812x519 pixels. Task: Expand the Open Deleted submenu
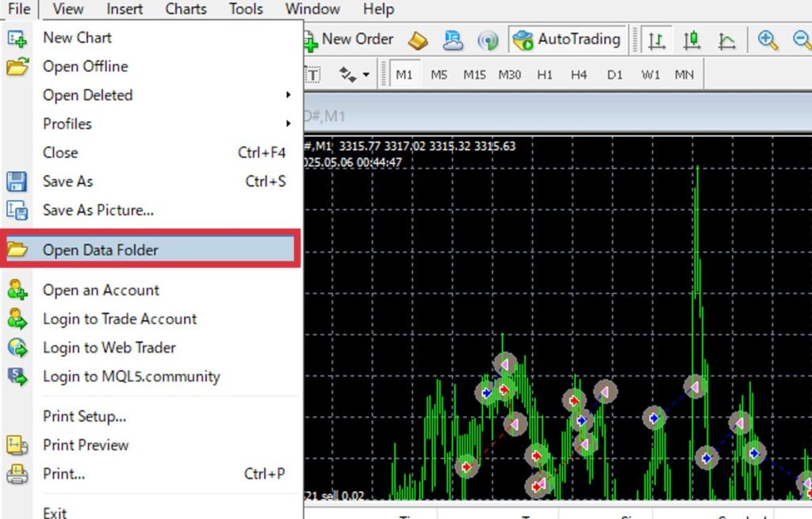(x=152, y=95)
